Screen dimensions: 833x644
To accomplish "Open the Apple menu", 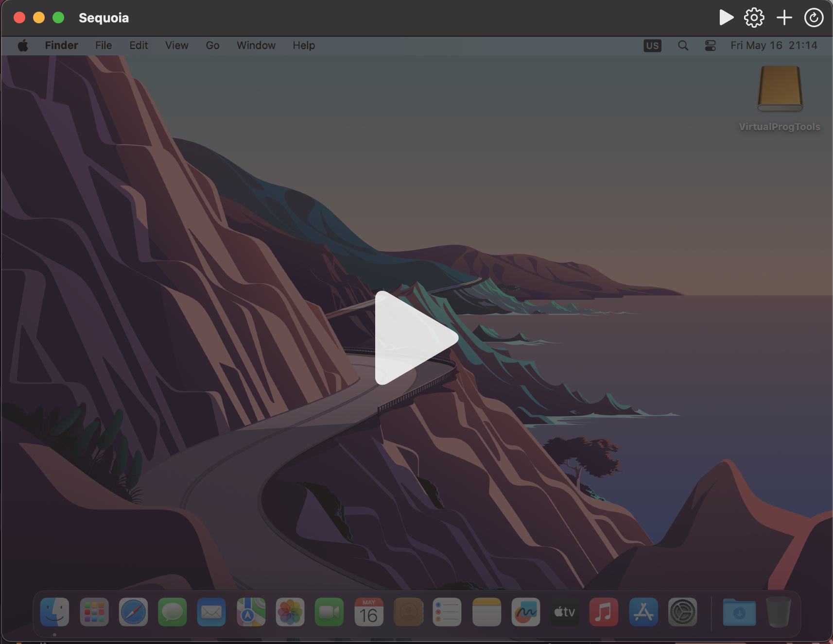I will pos(23,46).
